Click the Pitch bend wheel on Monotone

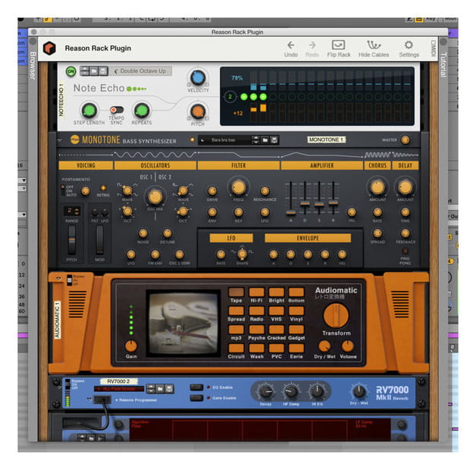[x=72, y=240]
